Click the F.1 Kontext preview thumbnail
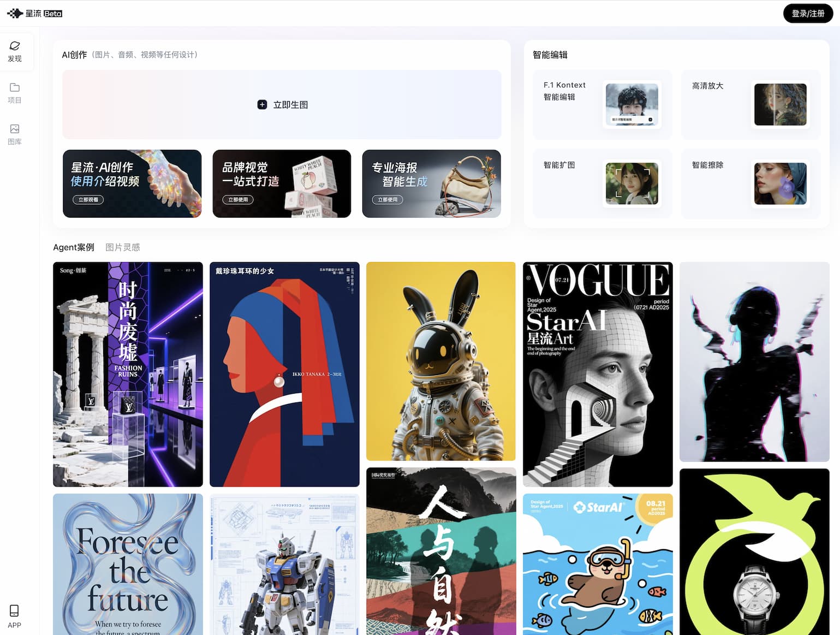Viewport: 840px width, 635px height. point(632,104)
